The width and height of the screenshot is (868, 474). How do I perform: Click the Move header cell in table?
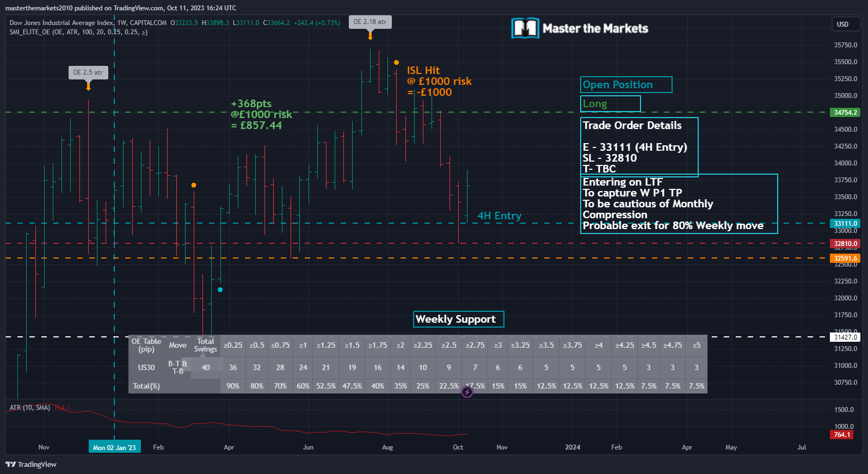(x=177, y=346)
